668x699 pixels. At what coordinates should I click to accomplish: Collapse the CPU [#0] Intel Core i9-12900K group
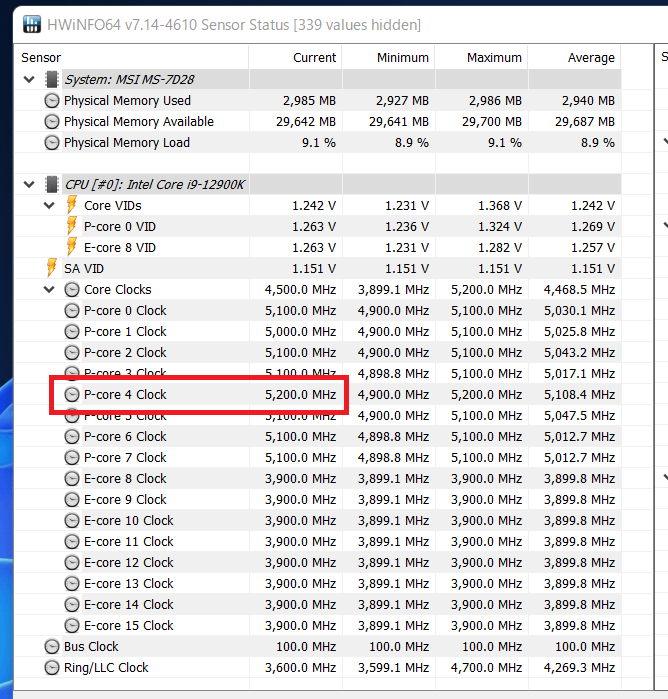(29, 185)
